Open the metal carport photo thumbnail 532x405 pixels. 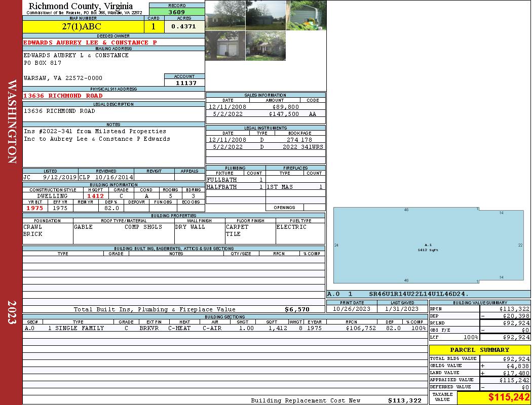pyautogui.click(x=306, y=15)
